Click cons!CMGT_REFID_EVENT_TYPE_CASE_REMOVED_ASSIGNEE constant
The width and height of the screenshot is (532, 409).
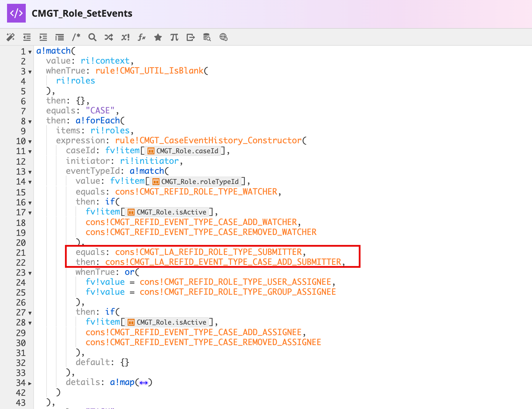point(203,342)
